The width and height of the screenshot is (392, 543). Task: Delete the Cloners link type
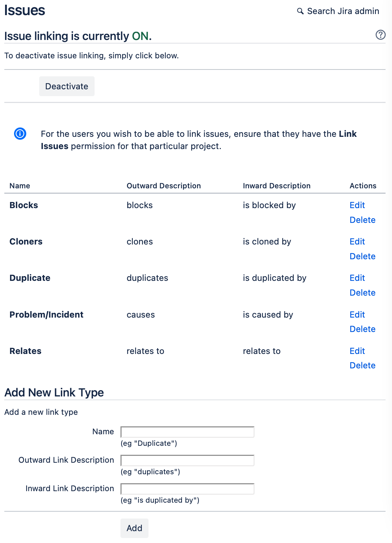tap(362, 256)
